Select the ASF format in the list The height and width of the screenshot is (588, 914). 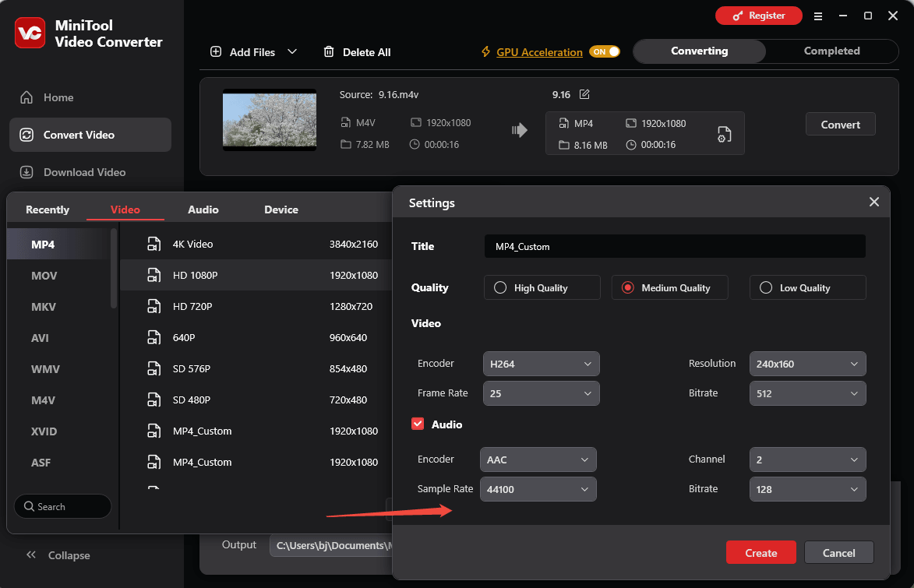[x=41, y=463]
